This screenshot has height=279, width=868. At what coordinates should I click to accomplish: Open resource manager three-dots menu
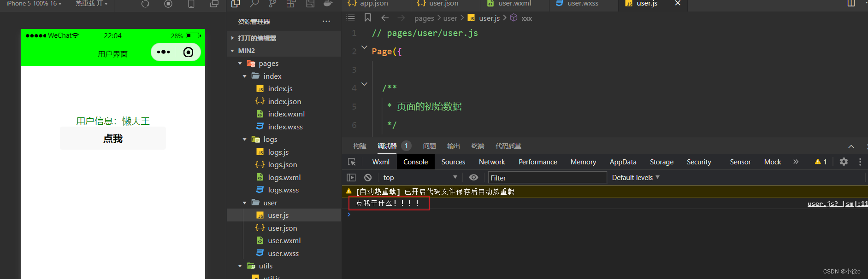coord(326,21)
